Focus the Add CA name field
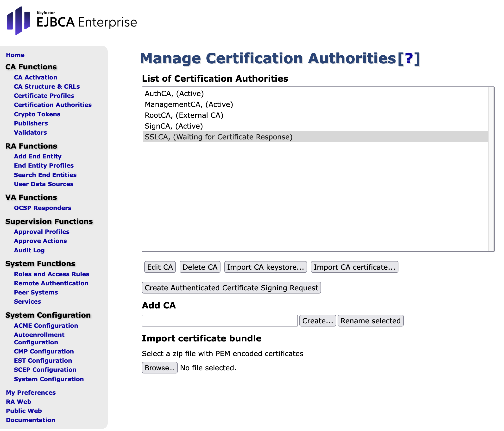Image resolution: width=504 pixels, height=431 pixels. (x=220, y=321)
